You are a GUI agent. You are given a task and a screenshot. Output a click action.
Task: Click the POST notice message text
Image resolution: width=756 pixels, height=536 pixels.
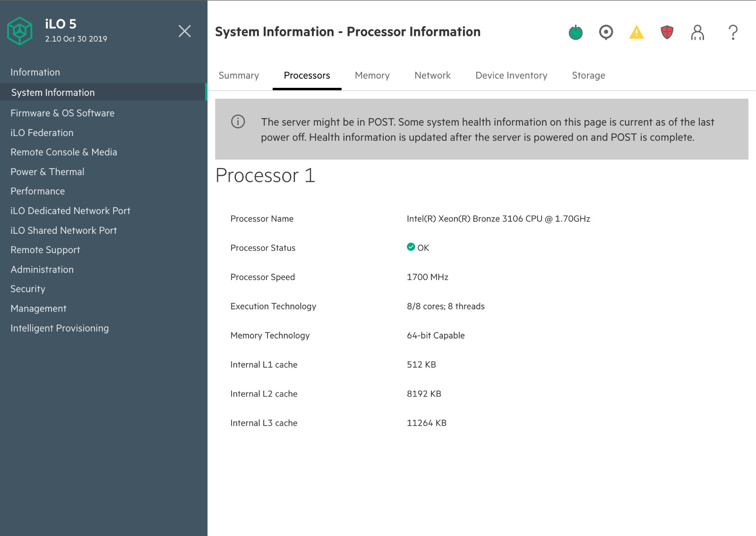point(487,129)
